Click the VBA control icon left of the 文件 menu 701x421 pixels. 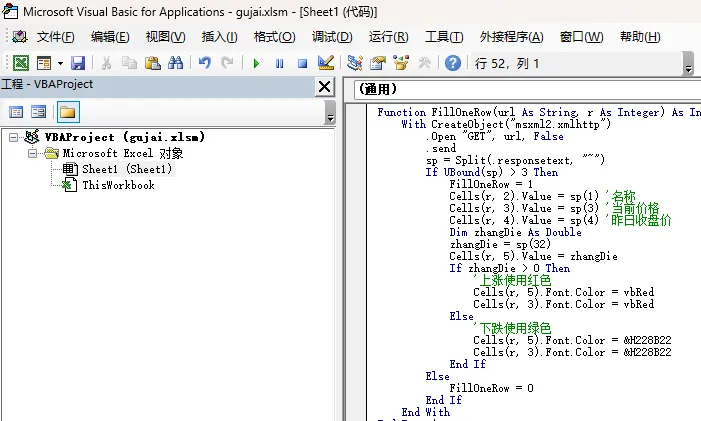(20, 37)
